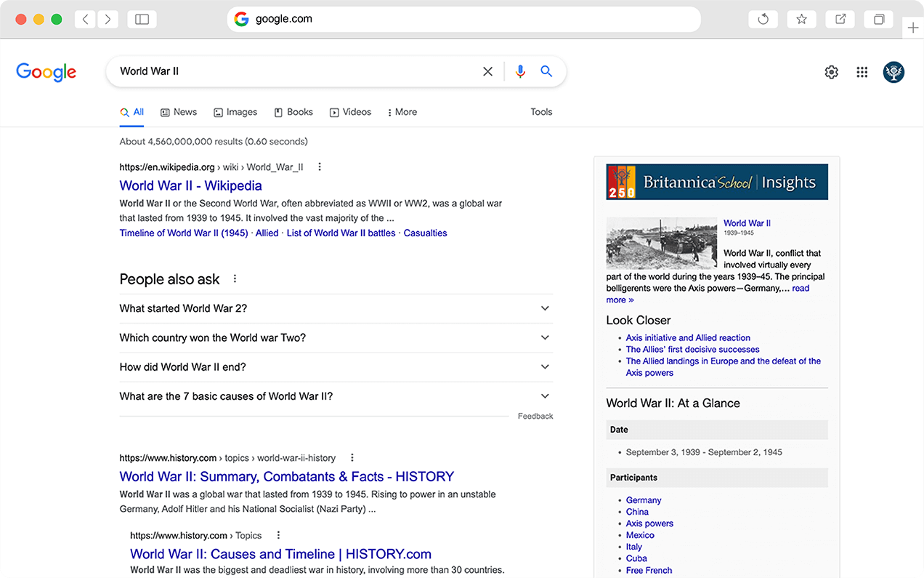Open "World War II - Wikipedia" result

pyautogui.click(x=191, y=185)
